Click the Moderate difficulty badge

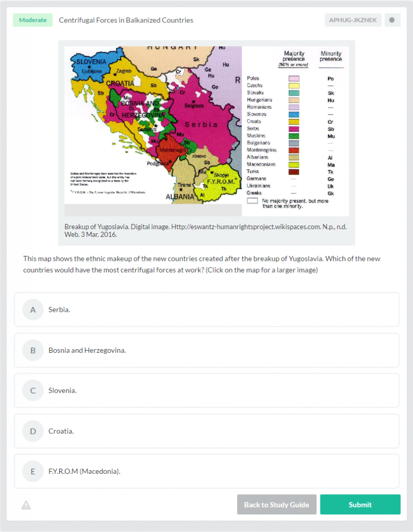pos(33,20)
